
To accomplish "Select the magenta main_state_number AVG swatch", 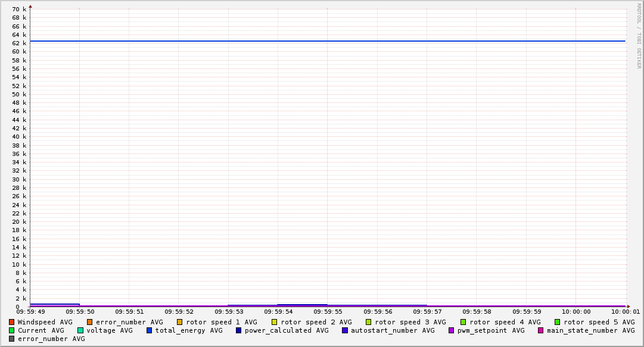I will [541, 330].
